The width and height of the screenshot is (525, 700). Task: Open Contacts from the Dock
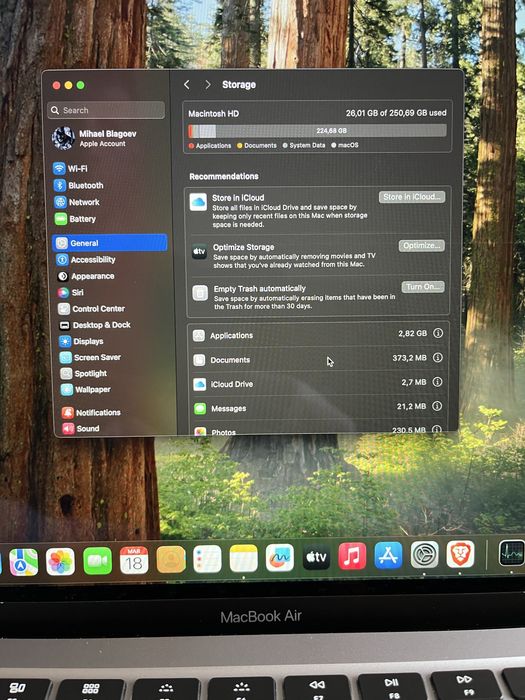[x=171, y=559]
